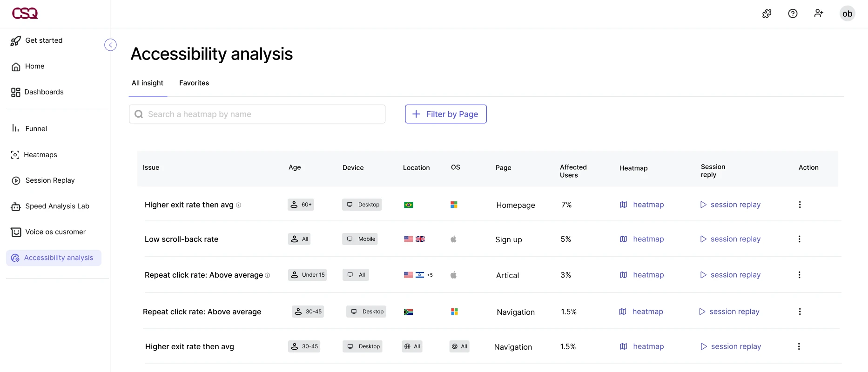Screen dimensions: 868x372
Task: Open Dashboards in sidebar
Action: tap(37, 92)
